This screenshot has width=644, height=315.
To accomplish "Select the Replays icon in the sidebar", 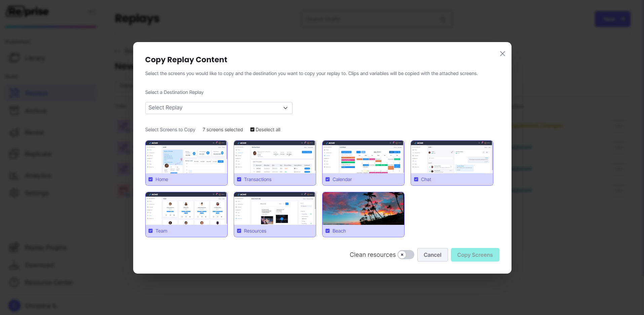I will (x=14, y=93).
